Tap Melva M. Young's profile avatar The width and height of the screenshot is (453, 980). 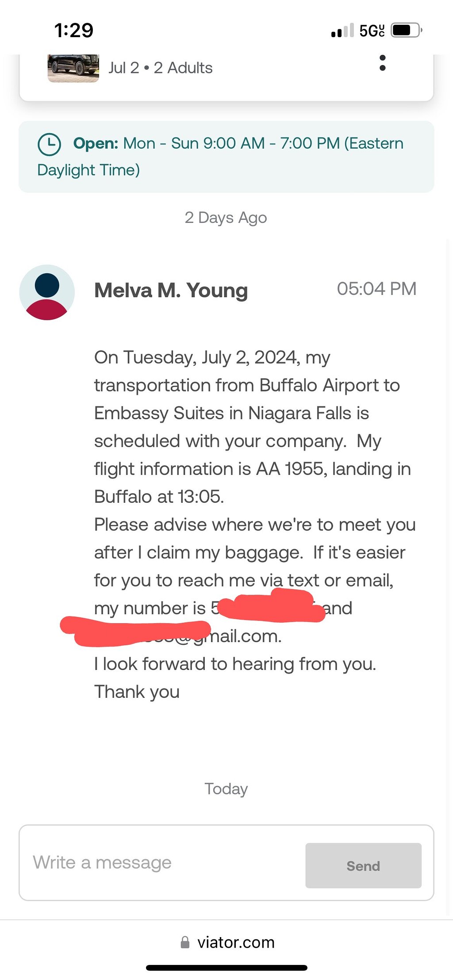47,292
